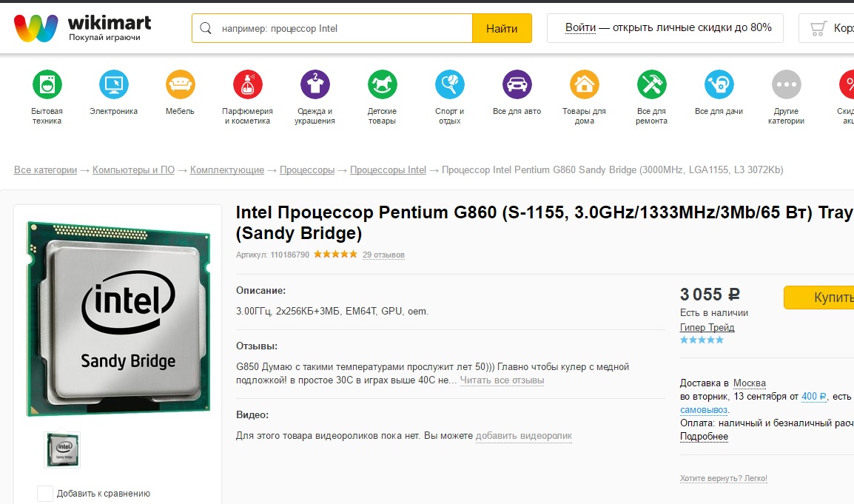
Task: Open Все для ремонта category icon
Action: pos(652,84)
